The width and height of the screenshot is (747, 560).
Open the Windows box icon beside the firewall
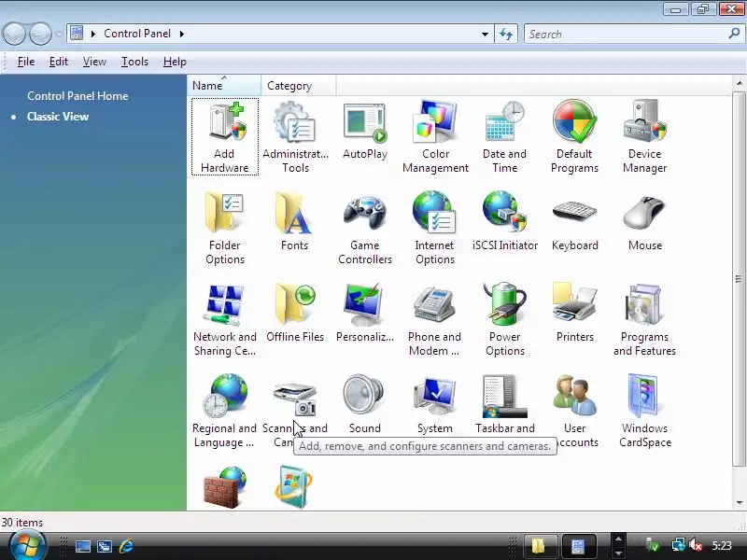pos(294,487)
